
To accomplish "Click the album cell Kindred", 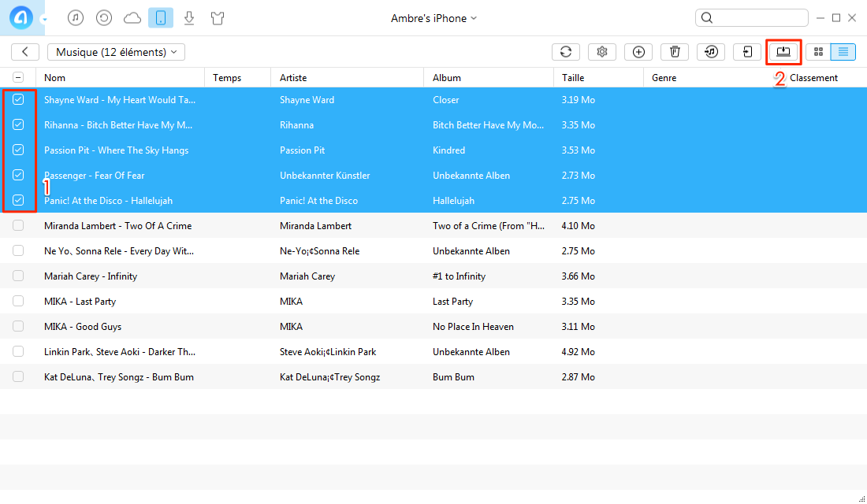I will [449, 150].
